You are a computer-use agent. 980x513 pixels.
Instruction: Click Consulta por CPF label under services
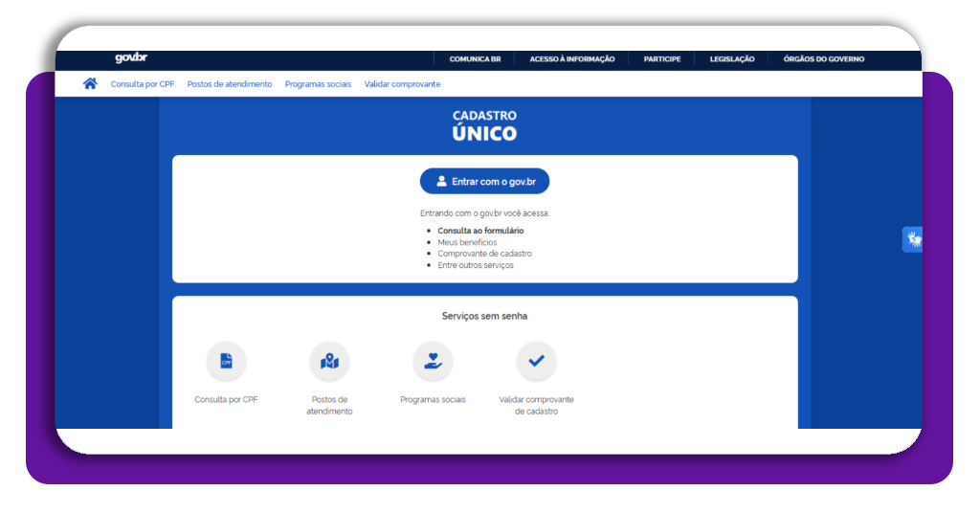pos(226,400)
